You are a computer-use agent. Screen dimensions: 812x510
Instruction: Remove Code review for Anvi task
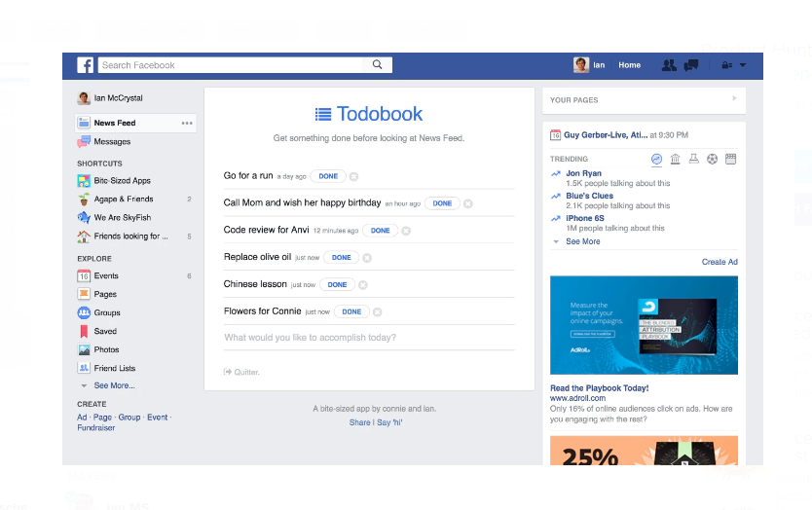(x=406, y=231)
